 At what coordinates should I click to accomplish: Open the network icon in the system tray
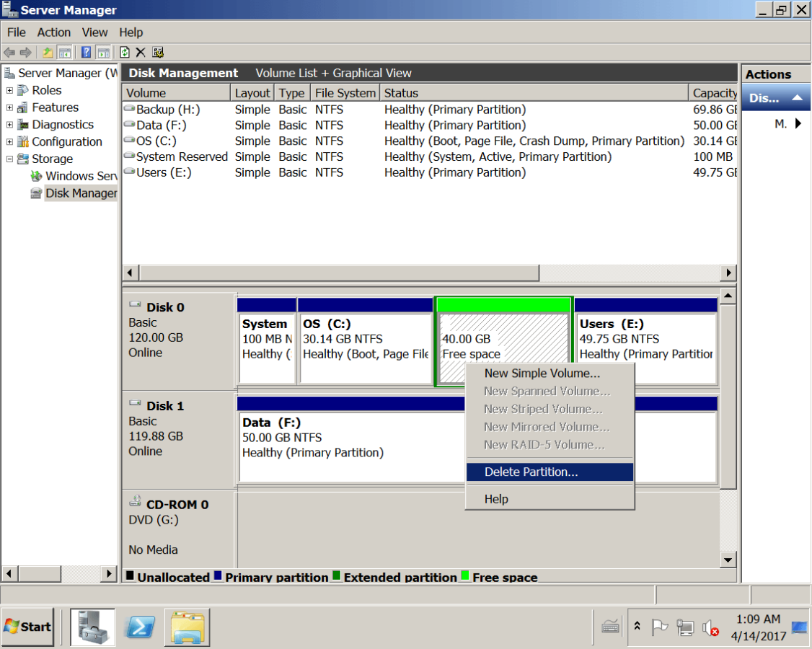(x=685, y=627)
